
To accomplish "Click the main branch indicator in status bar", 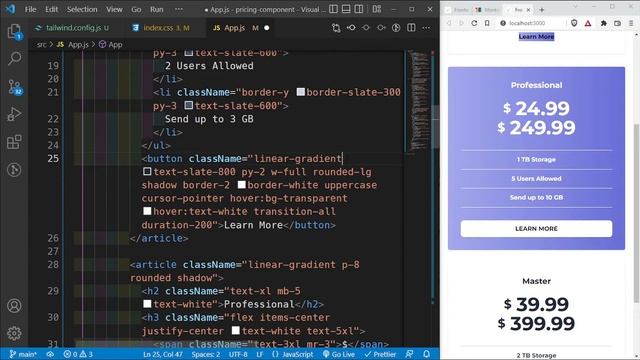I will click(x=23, y=354).
